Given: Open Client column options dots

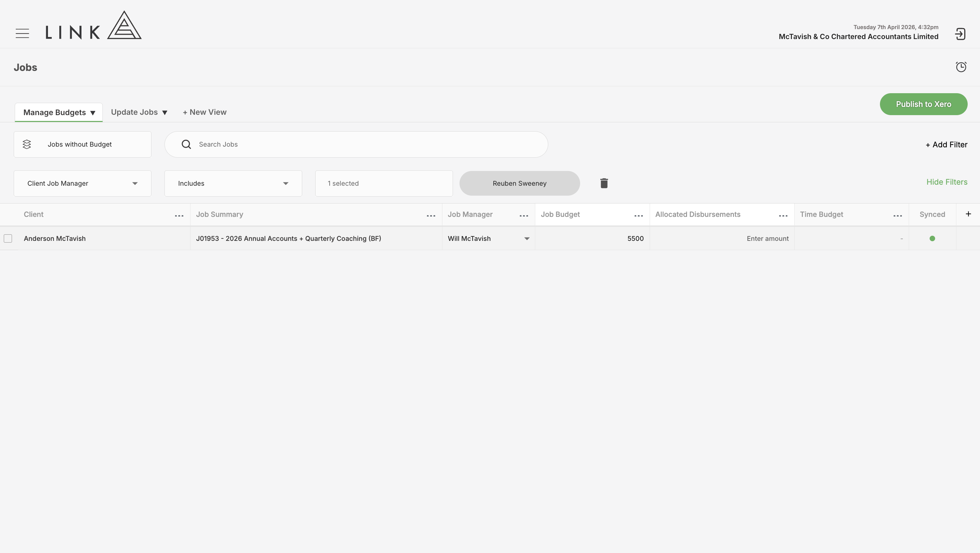Looking at the screenshot, I should pyautogui.click(x=179, y=216).
